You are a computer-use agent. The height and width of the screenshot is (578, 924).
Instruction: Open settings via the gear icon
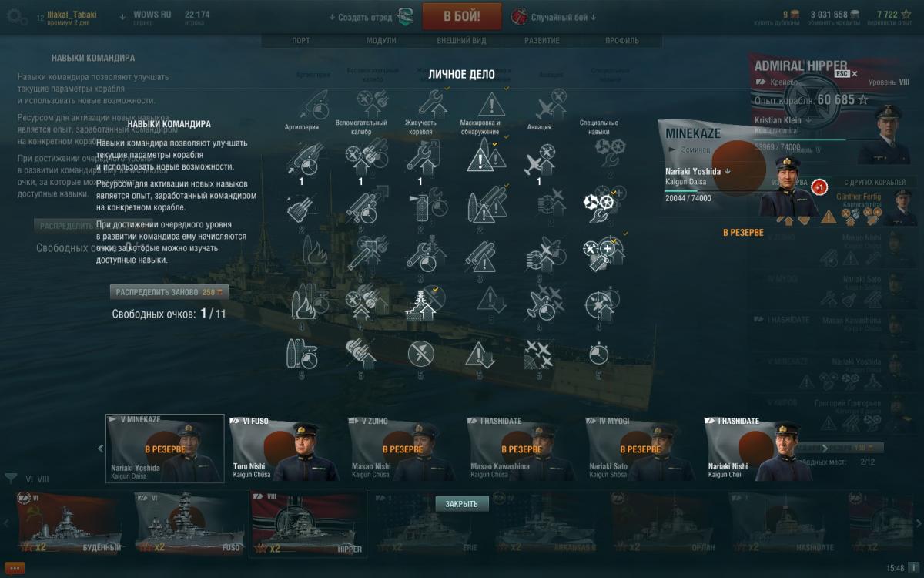[x=18, y=15]
